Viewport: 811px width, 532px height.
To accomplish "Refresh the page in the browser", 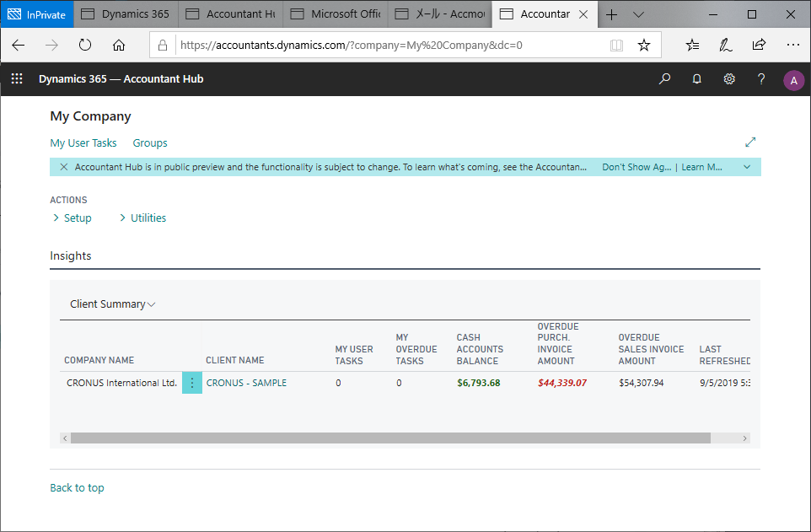I will pyautogui.click(x=85, y=45).
